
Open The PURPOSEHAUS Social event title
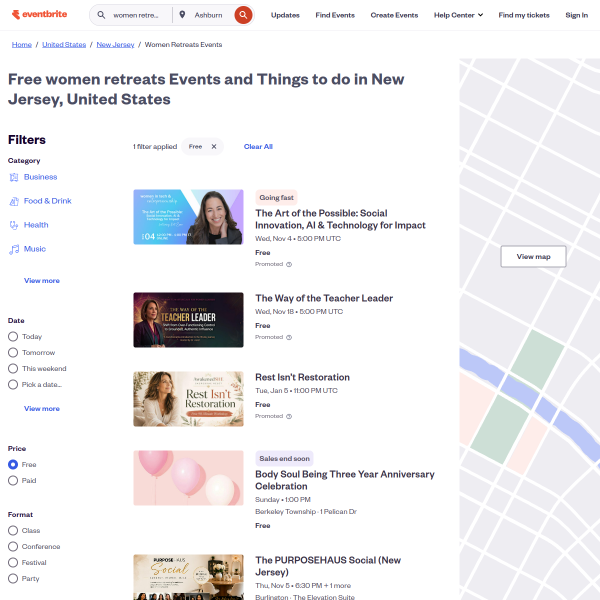[x=328, y=566]
